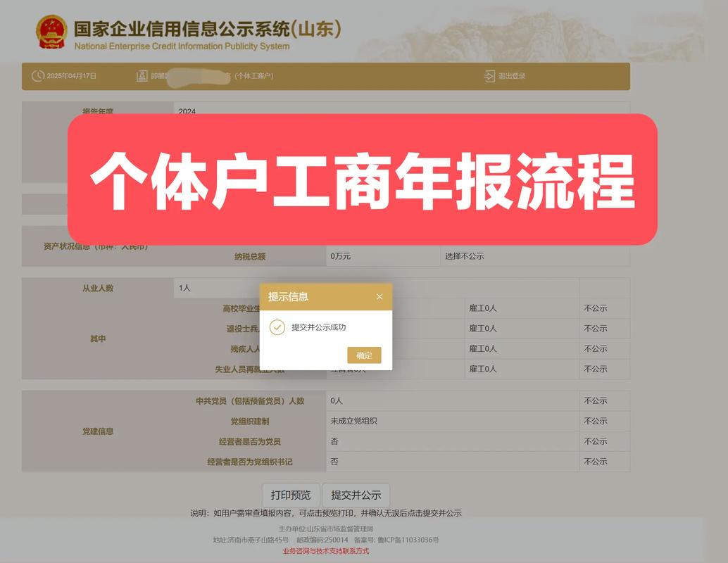Select 退出登录 in the top bar
Image resolution: width=728 pixels, height=563 pixels.
pyautogui.click(x=511, y=76)
